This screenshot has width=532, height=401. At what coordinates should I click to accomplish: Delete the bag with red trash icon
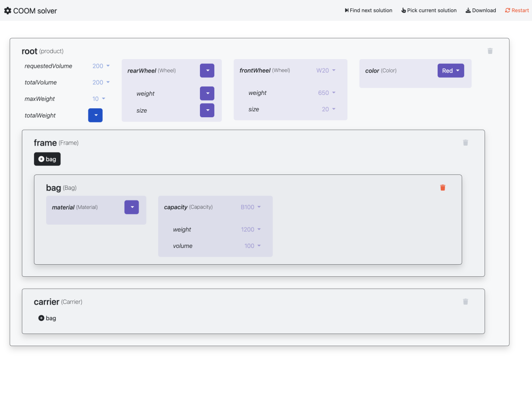tap(443, 187)
